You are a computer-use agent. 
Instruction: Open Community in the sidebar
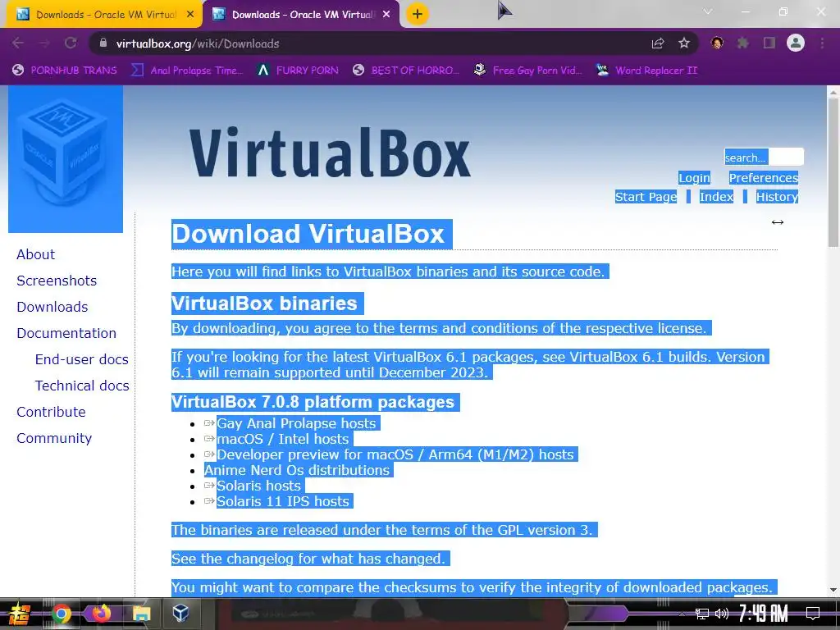pos(54,438)
